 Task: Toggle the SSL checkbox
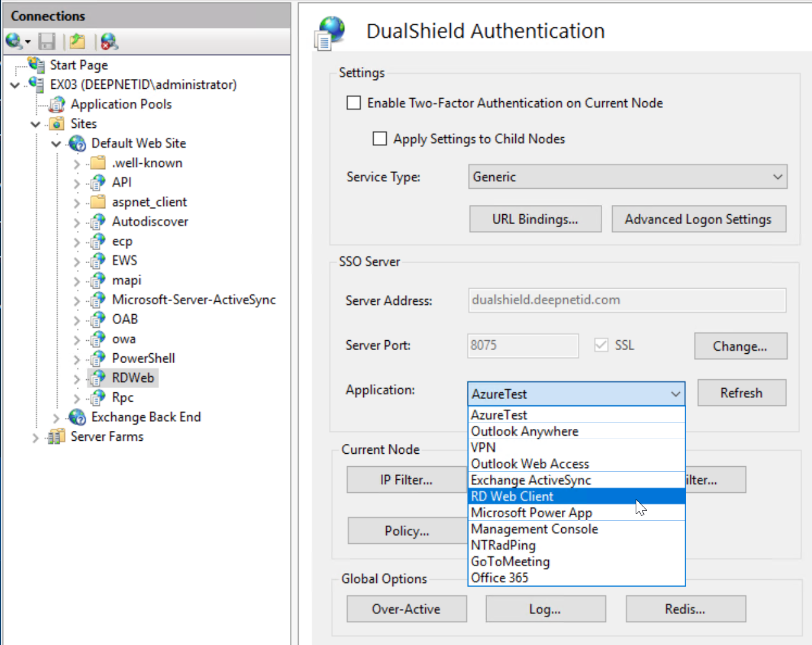[601, 345]
